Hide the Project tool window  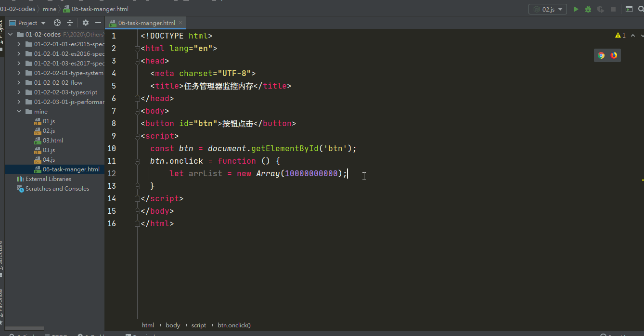(98, 23)
